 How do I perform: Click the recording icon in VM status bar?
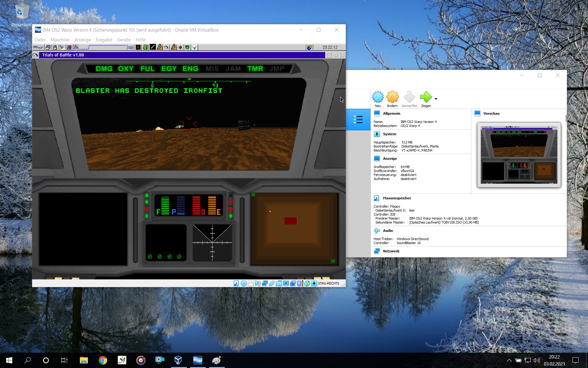[x=293, y=283]
